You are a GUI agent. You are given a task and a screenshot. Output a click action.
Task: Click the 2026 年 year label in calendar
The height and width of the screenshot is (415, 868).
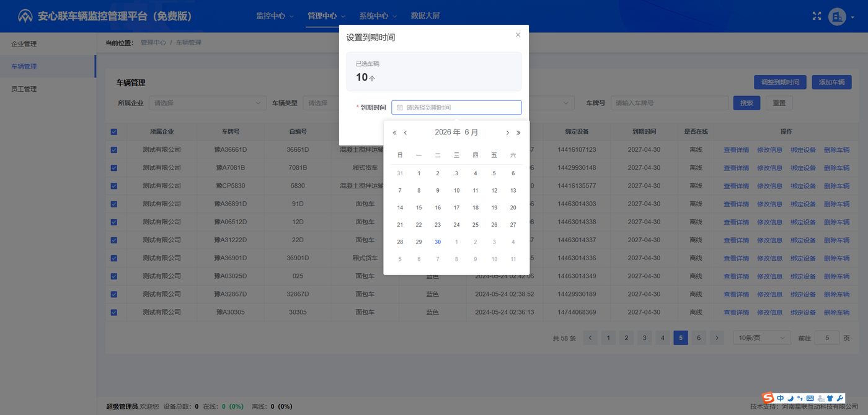click(448, 133)
